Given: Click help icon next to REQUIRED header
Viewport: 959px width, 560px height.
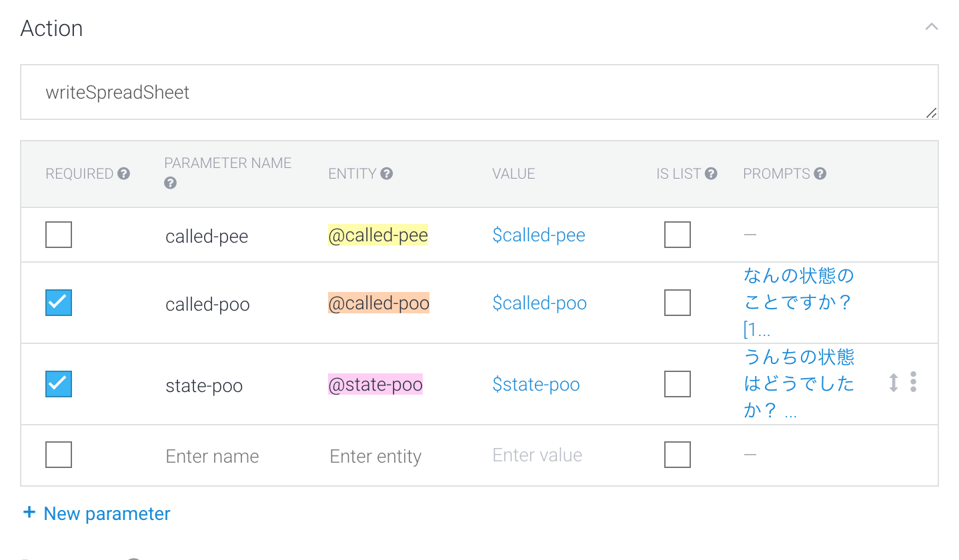Looking at the screenshot, I should point(123,173).
